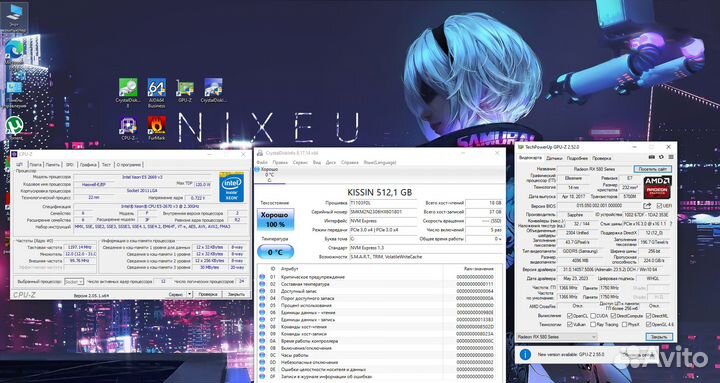Open the Radeon RX 580 Series GPU dropdown

coord(557,337)
